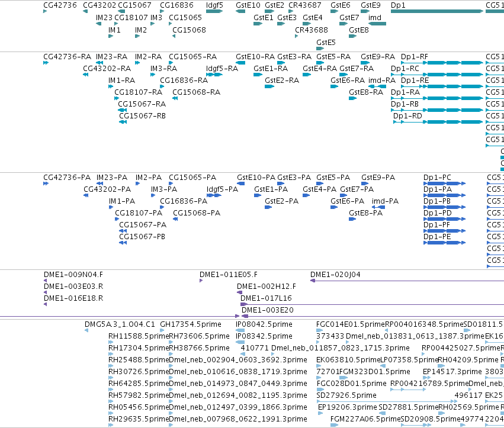This screenshot has height=428, width=504.
Task: Click the SD27926.5prime EST label
Action: point(346,395)
